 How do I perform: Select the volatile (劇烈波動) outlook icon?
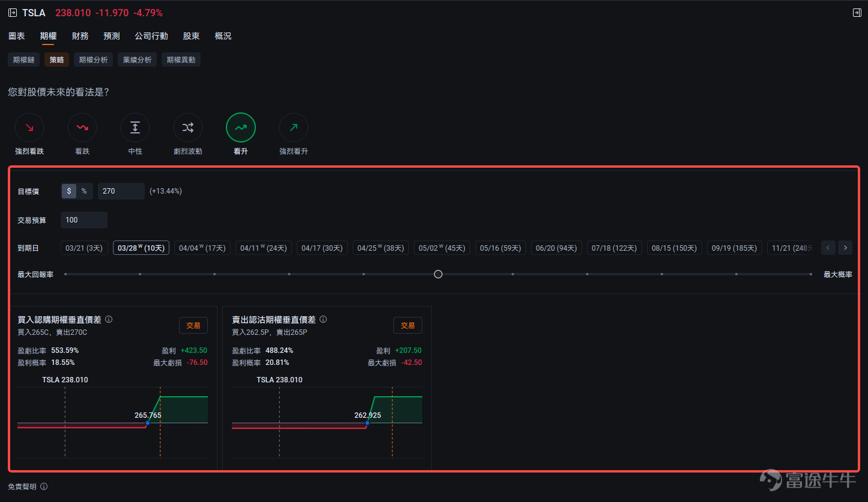click(188, 127)
